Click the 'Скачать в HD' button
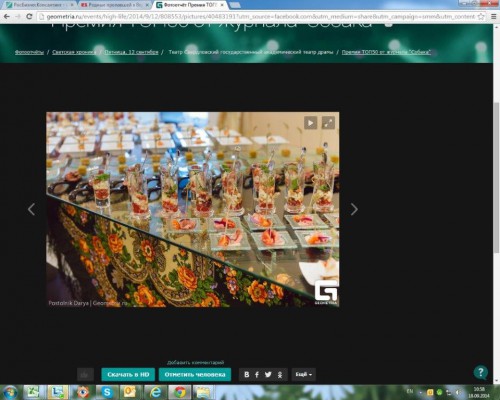Viewport: 500px width, 400px height. click(128, 375)
